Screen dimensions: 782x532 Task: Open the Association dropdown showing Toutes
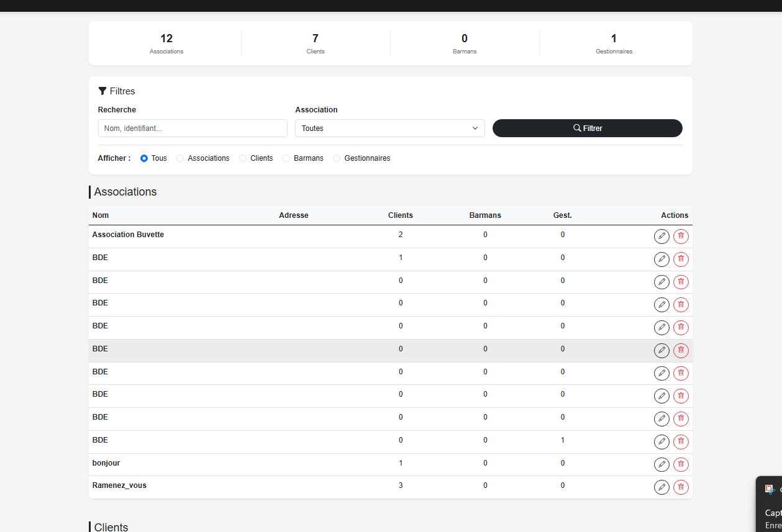(389, 128)
